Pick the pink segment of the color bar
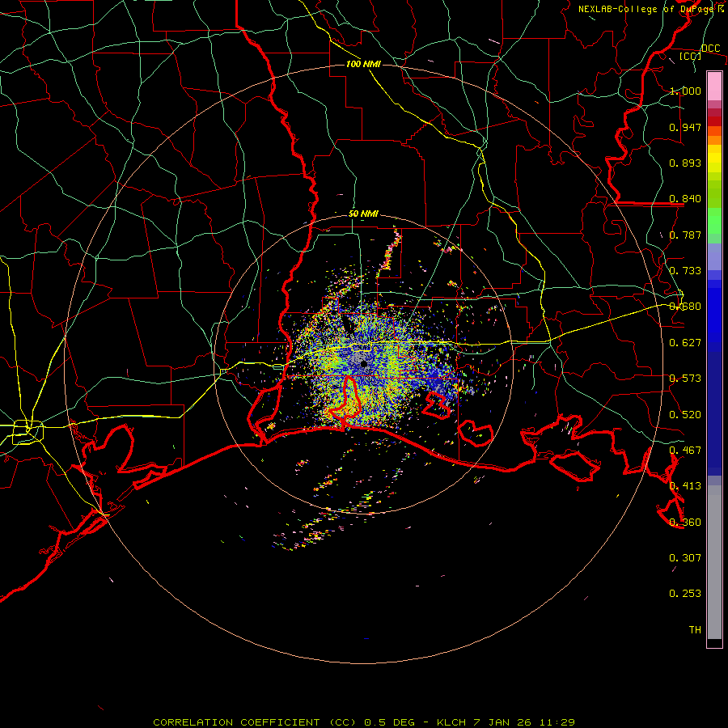 click(714, 86)
